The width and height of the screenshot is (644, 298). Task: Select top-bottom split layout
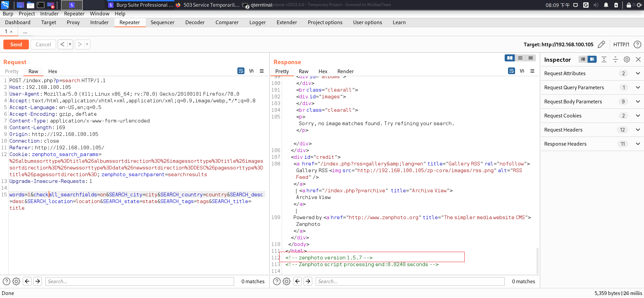pyautogui.click(x=520, y=58)
